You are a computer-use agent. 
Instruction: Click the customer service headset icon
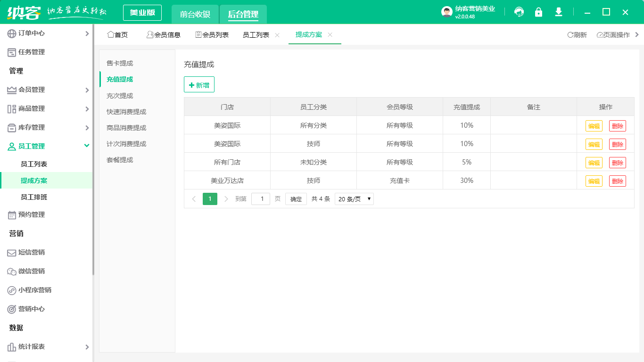coord(519,12)
